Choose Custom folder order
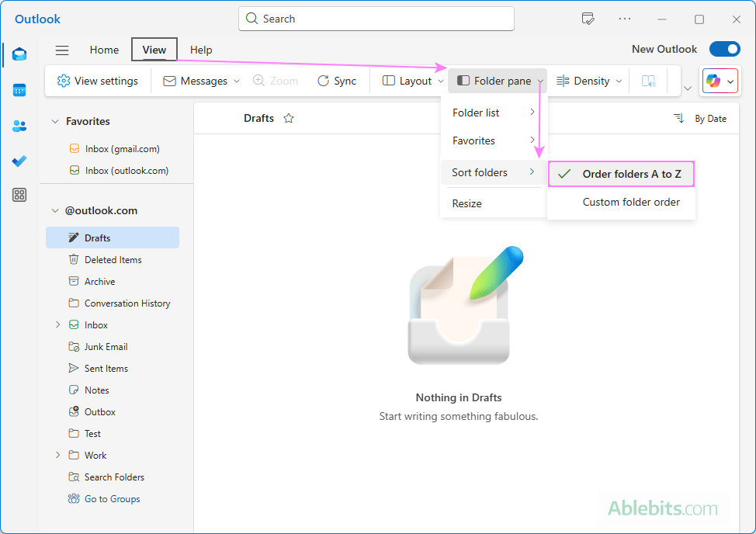The image size is (756, 534). tap(631, 202)
